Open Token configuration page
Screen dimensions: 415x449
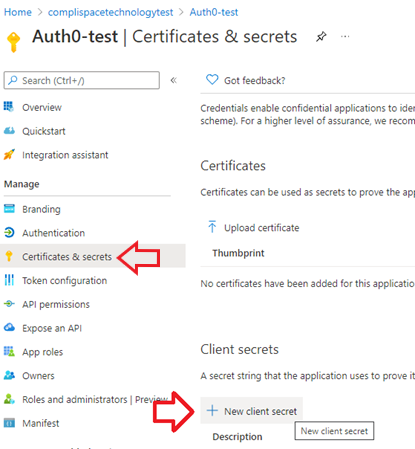tap(64, 281)
